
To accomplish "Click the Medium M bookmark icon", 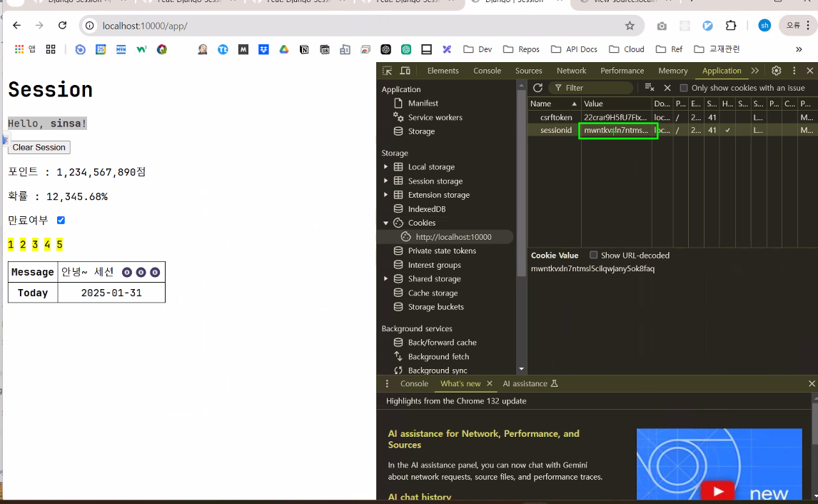I will [x=243, y=49].
